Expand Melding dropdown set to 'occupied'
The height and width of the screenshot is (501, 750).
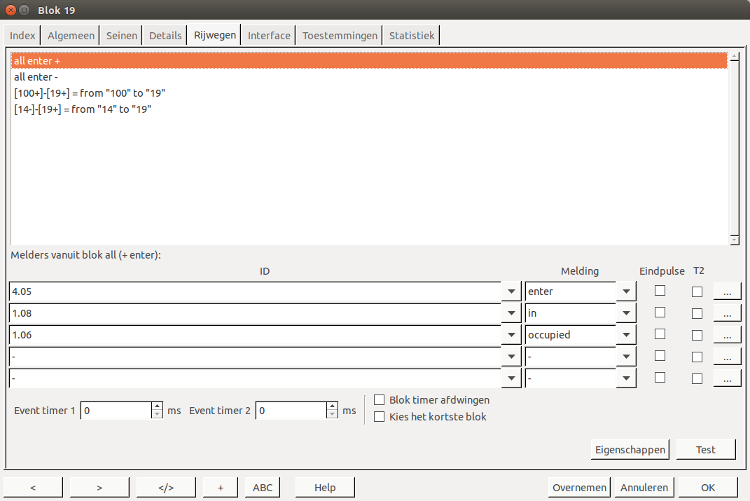point(626,335)
